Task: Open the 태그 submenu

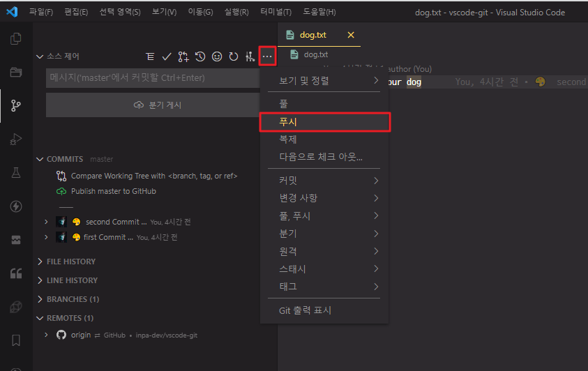Action: [x=324, y=287]
